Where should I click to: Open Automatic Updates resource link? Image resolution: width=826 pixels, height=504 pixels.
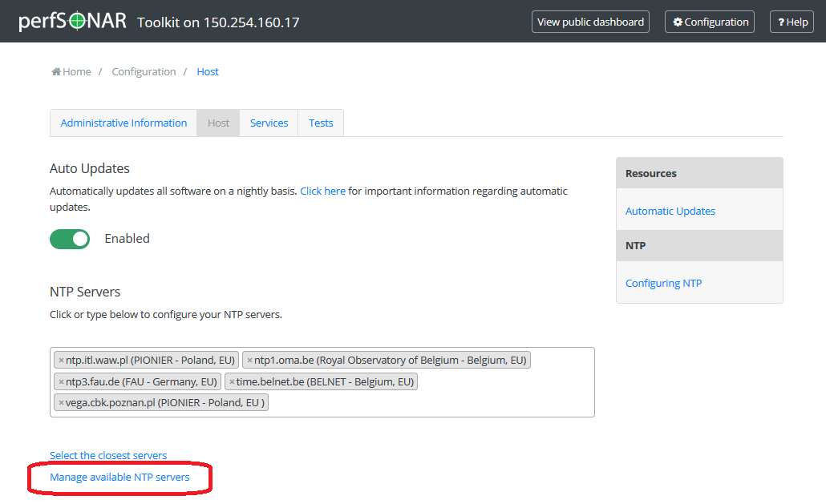point(670,211)
